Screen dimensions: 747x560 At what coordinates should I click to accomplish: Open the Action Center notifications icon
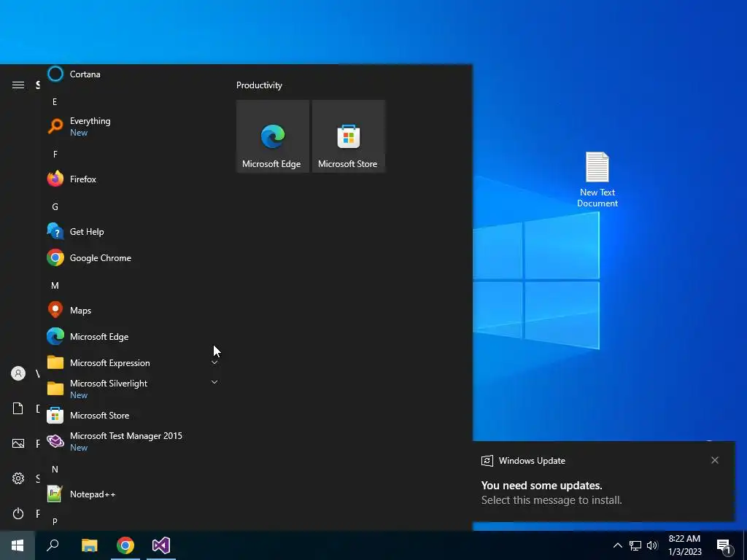coord(724,545)
